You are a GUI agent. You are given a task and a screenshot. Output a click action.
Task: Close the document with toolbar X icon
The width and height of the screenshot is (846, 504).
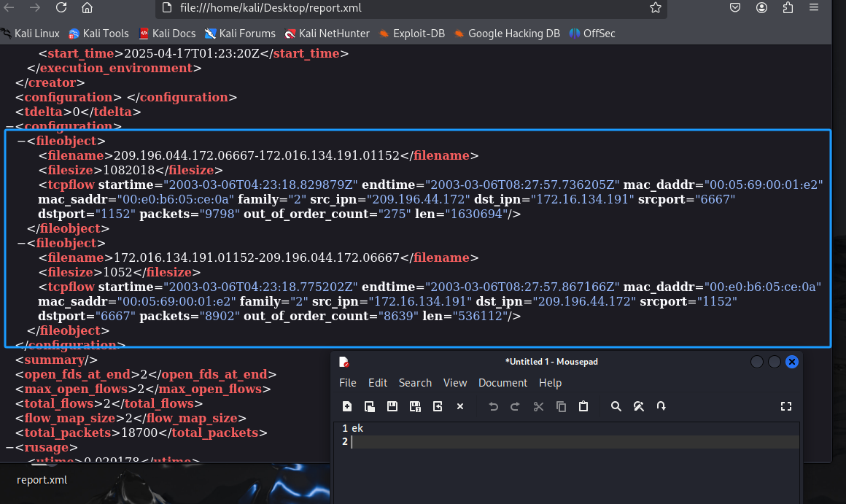tap(460, 406)
